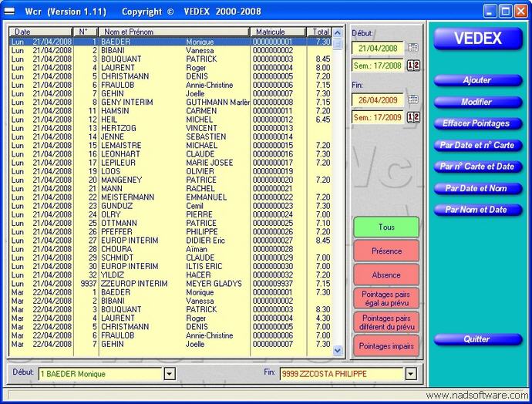Select the row HERTZOG VINCENT

point(170,128)
